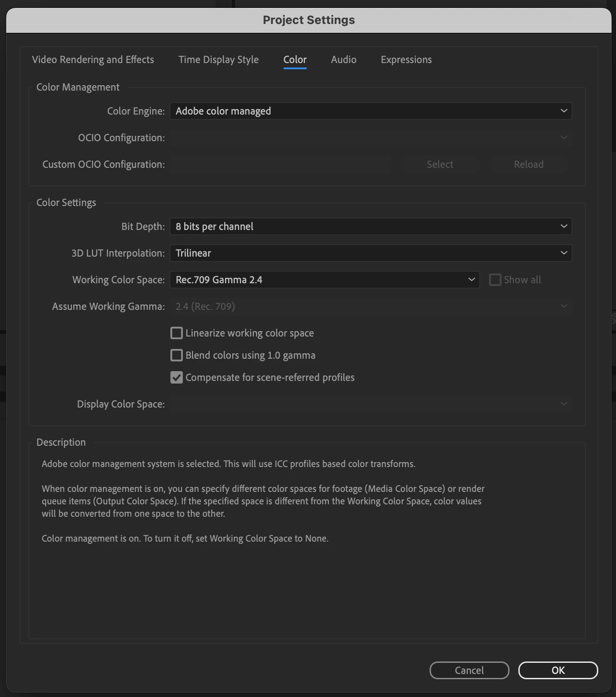
Task: Click the 'OCIO Configuration:' label
Action: pos(121,138)
